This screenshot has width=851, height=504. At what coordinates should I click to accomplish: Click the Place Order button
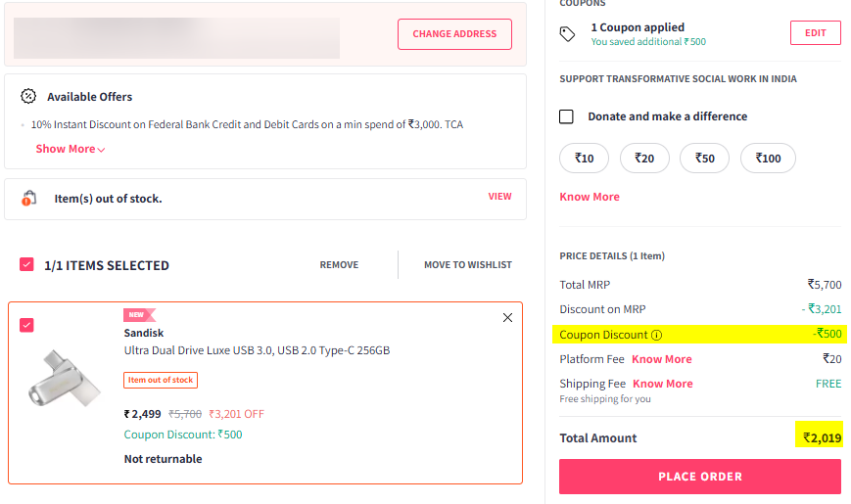[x=700, y=477]
